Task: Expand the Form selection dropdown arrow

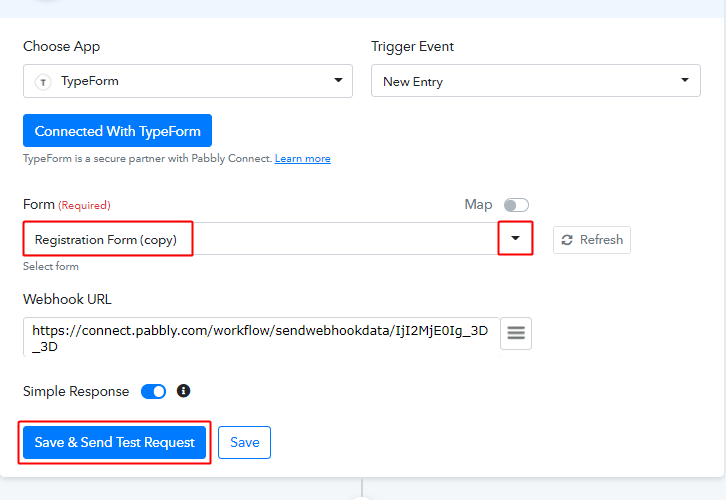Action: (x=515, y=238)
